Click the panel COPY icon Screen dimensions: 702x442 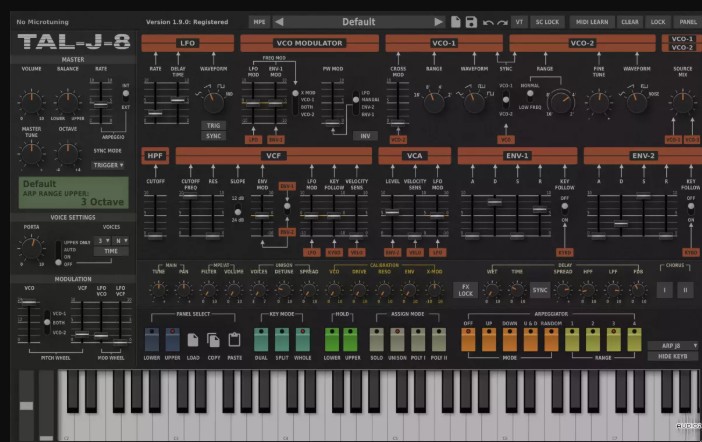(x=214, y=340)
